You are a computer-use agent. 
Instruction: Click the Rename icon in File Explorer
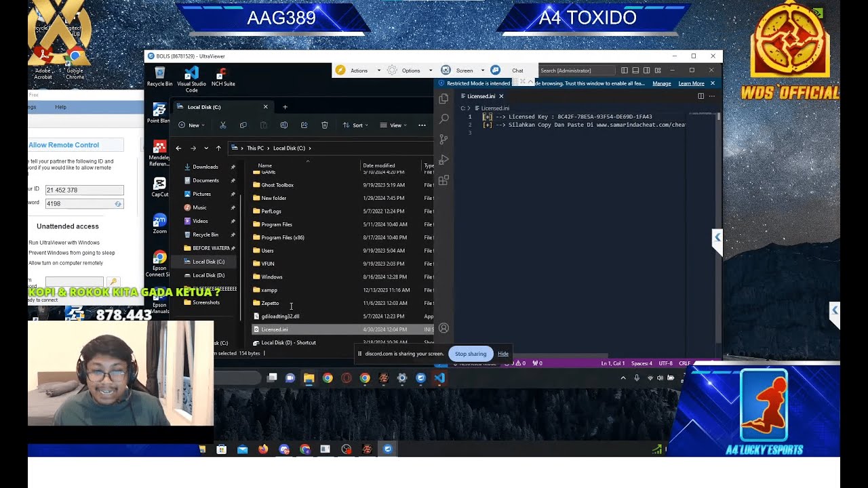(283, 125)
